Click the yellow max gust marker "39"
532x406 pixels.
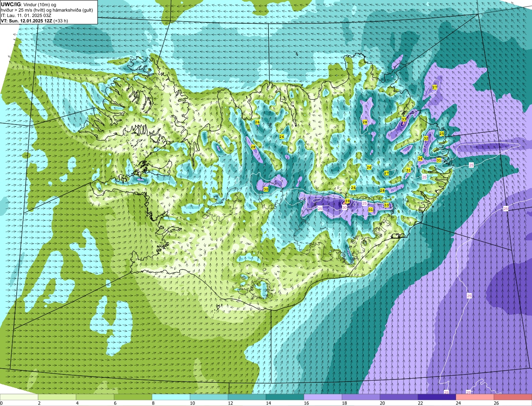pyautogui.click(x=347, y=201)
